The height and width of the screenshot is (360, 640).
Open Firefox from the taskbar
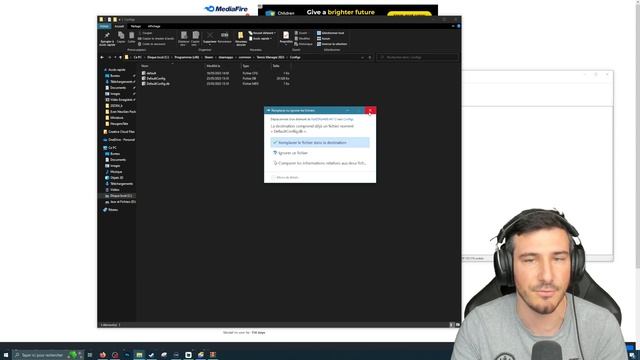[x=102, y=355]
